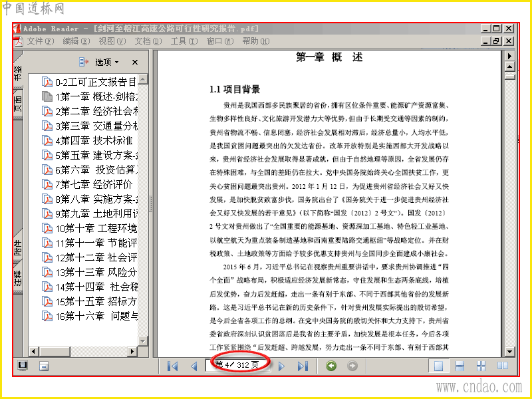This screenshot has height=399, width=532.
Task: Open bookmark 14第十四章 社会稳
Action: (89, 287)
